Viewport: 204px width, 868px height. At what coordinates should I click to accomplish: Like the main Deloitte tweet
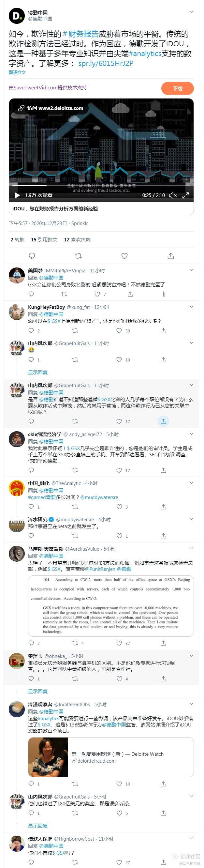click(124, 256)
